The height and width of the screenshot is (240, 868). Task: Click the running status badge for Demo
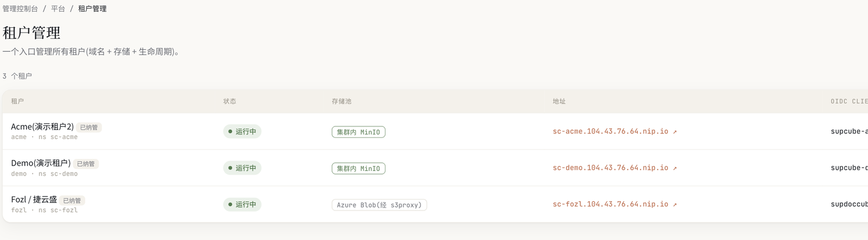pos(242,168)
